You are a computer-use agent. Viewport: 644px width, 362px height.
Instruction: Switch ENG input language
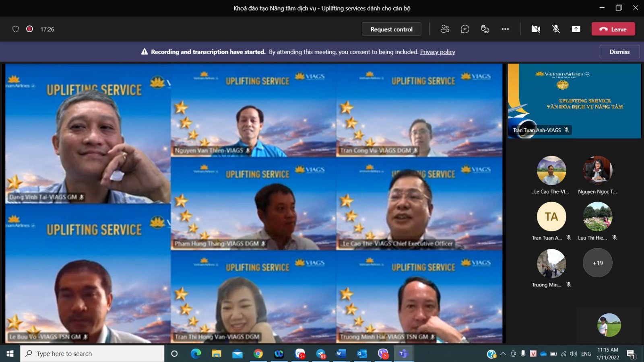[586, 354]
